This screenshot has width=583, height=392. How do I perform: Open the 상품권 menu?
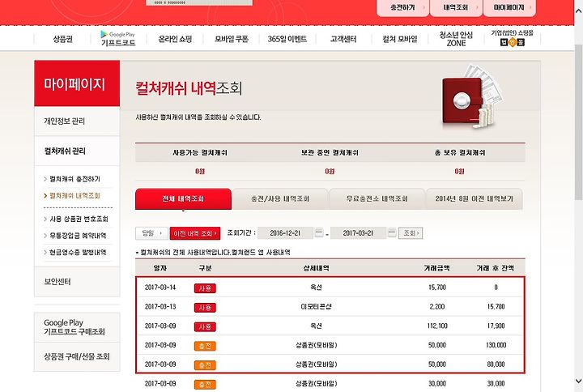pos(62,39)
